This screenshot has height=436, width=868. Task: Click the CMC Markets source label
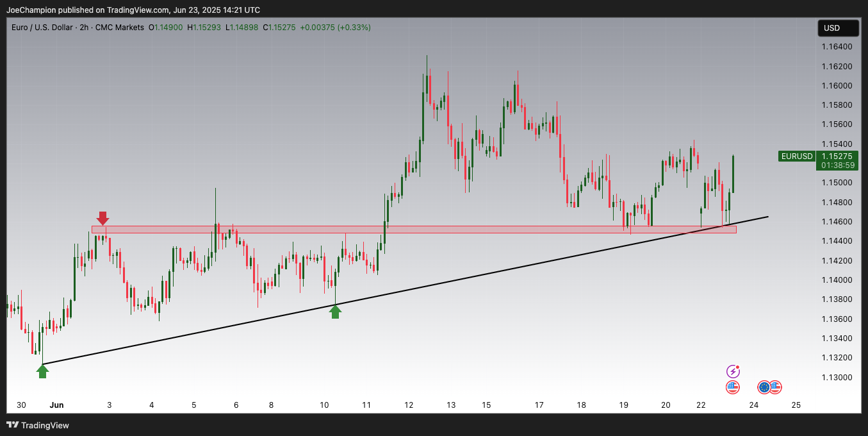tap(119, 28)
